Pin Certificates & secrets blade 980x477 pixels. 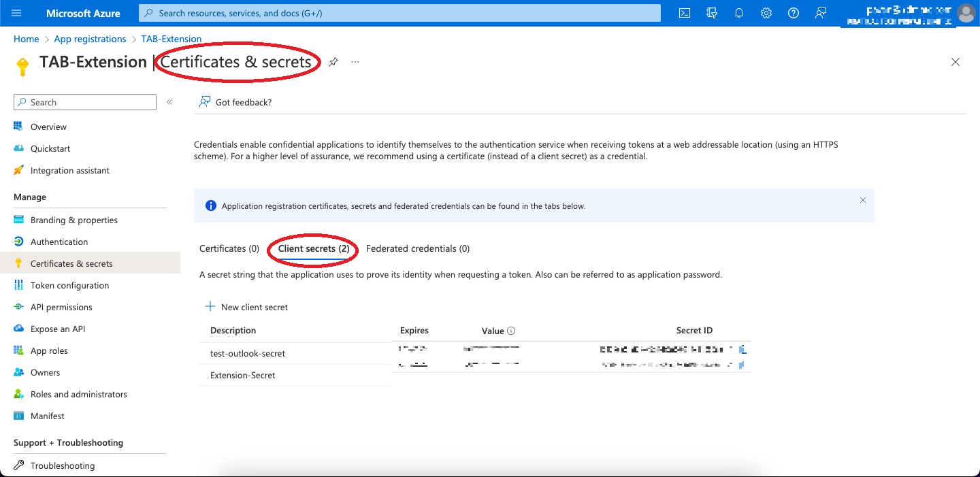333,62
